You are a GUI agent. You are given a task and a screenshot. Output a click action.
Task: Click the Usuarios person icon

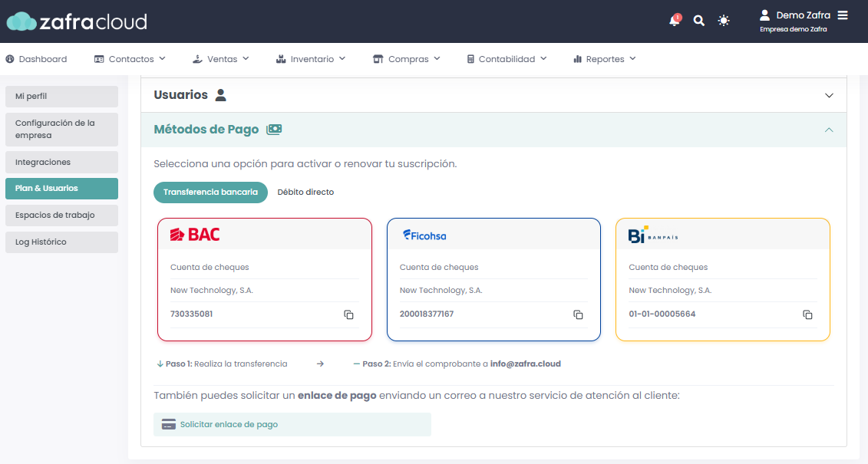click(x=220, y=95)
